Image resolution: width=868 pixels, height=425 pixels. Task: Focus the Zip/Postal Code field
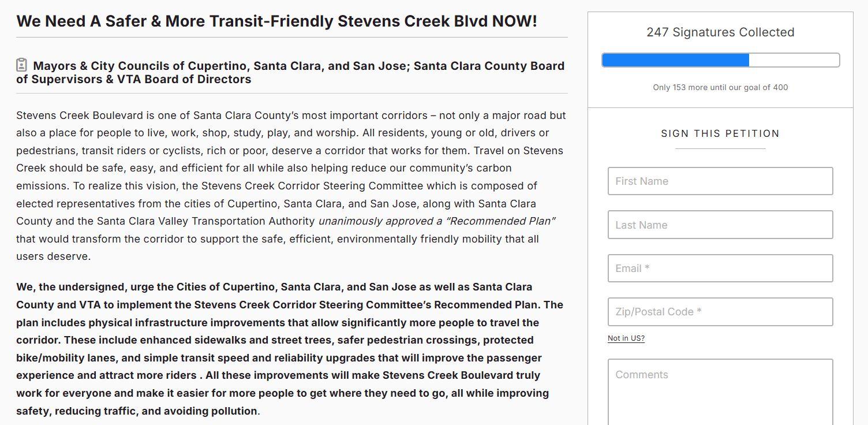720,312
